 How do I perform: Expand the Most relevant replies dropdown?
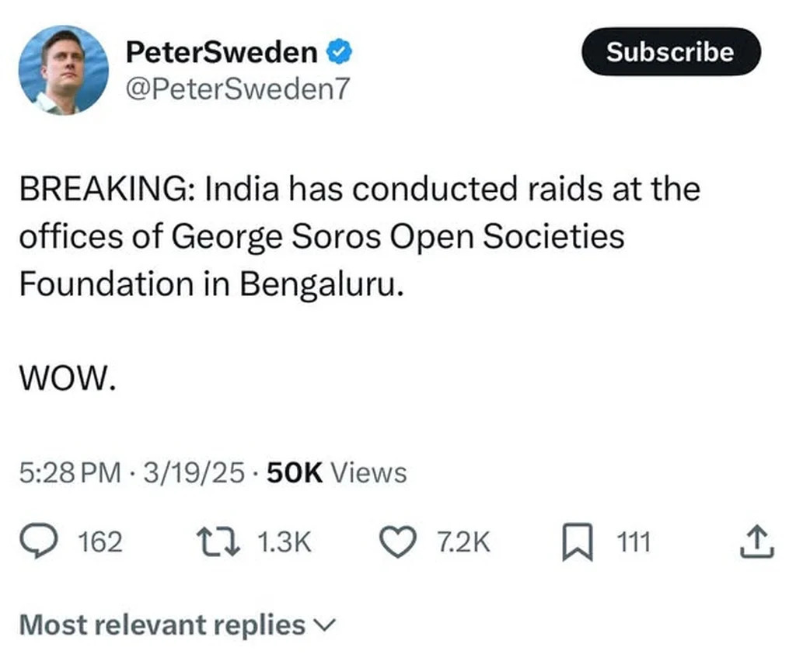click(x=162, y=625)
